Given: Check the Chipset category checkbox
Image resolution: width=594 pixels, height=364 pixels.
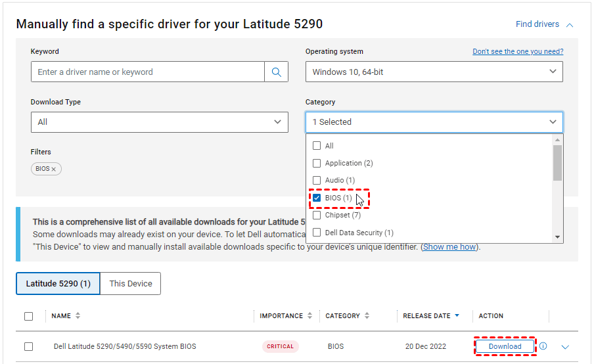Looking at the screenshot, I should [x=317, y=215].
